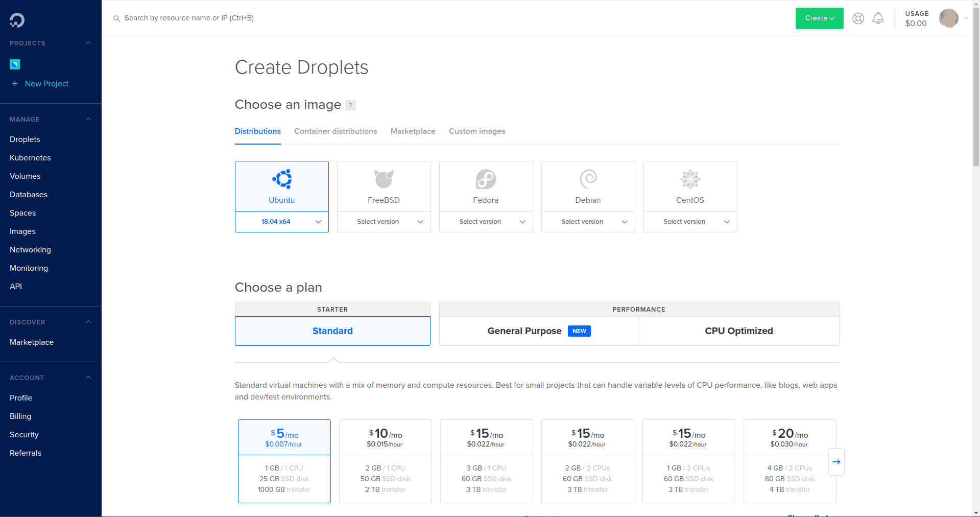Select the Debian distribution icon
This screenshot has width=980, height=517.
(x=588, y=179)
